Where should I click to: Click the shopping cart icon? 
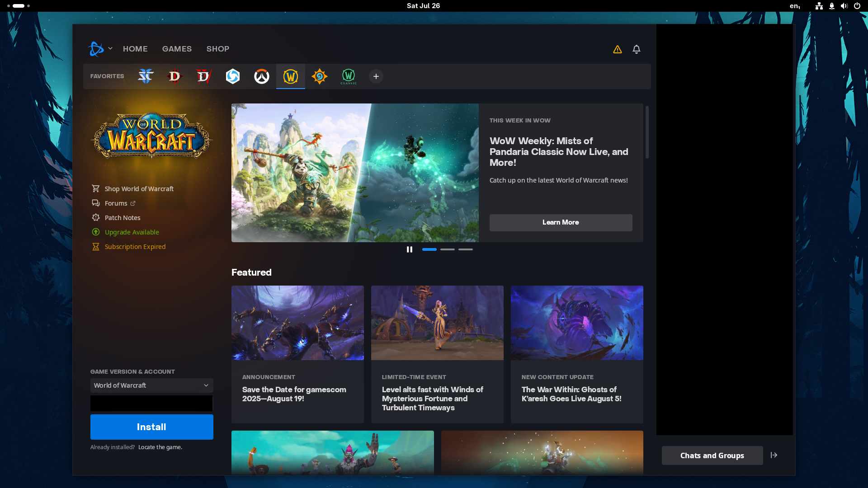pos(96,188)
